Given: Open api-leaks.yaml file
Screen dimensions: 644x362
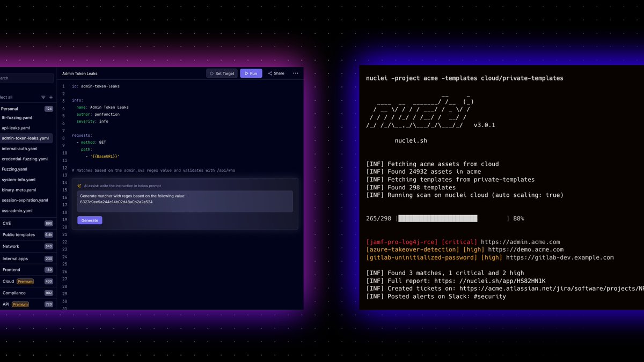Looking at the screenshot, I should [x=16, y=128].
